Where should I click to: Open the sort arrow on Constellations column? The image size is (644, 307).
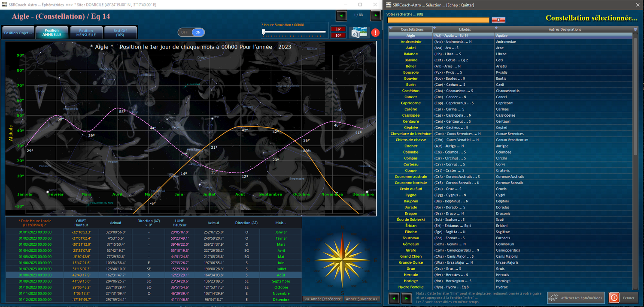[390, 29]
